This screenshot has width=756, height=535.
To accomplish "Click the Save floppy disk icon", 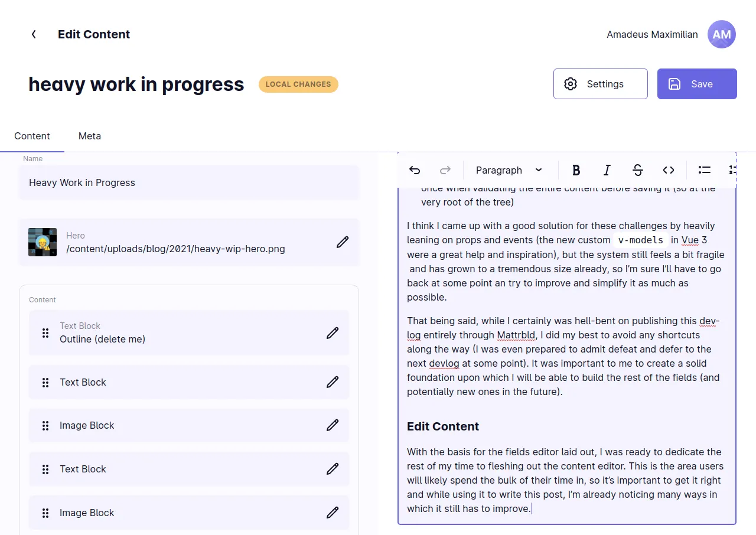I will [674, 84].
